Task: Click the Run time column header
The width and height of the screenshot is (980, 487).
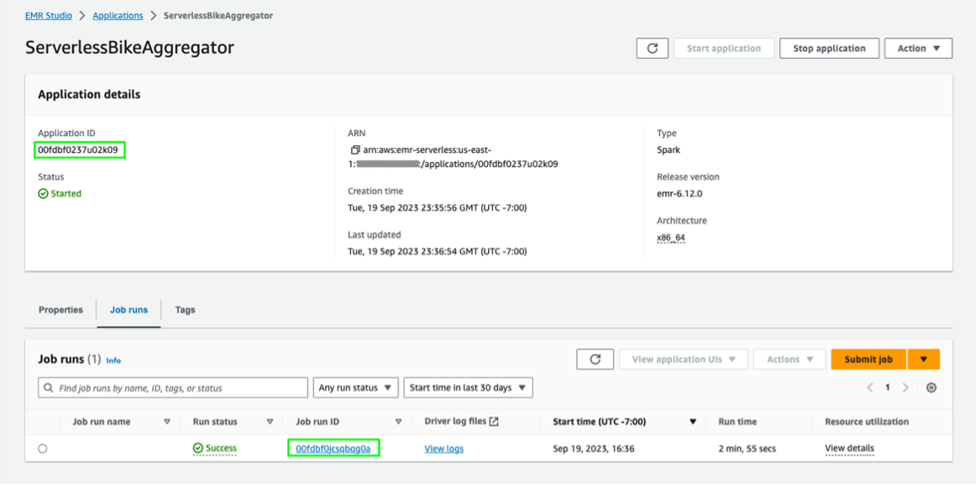Action: 737,422
